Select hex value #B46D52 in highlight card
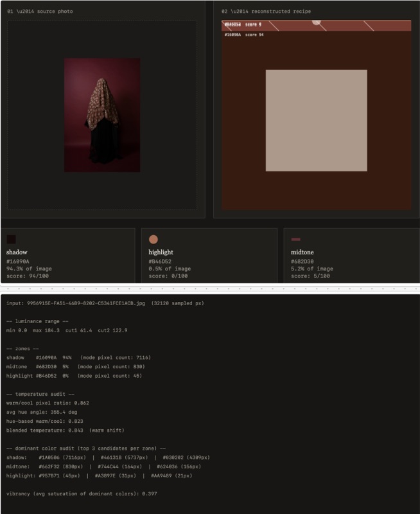Image resolution: width=420 pixels, height=514 pixels. pyautogui.click(x=160, y=261)
